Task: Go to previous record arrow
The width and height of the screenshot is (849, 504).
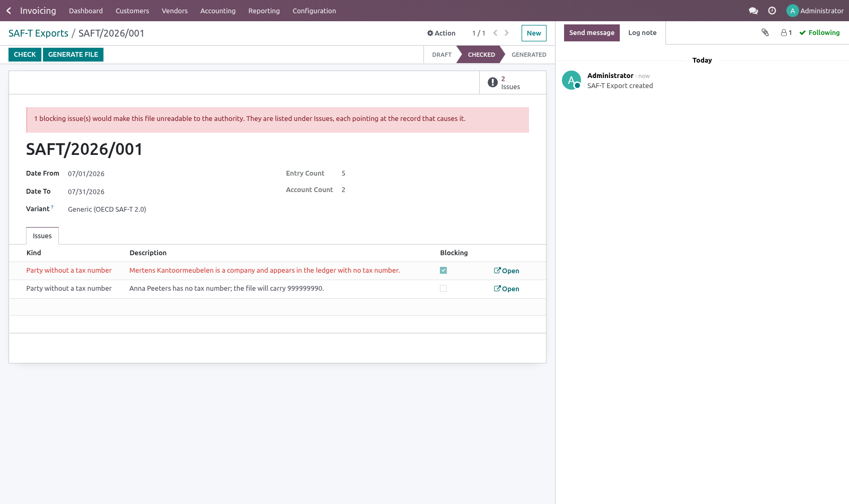Action: (495, 33)
